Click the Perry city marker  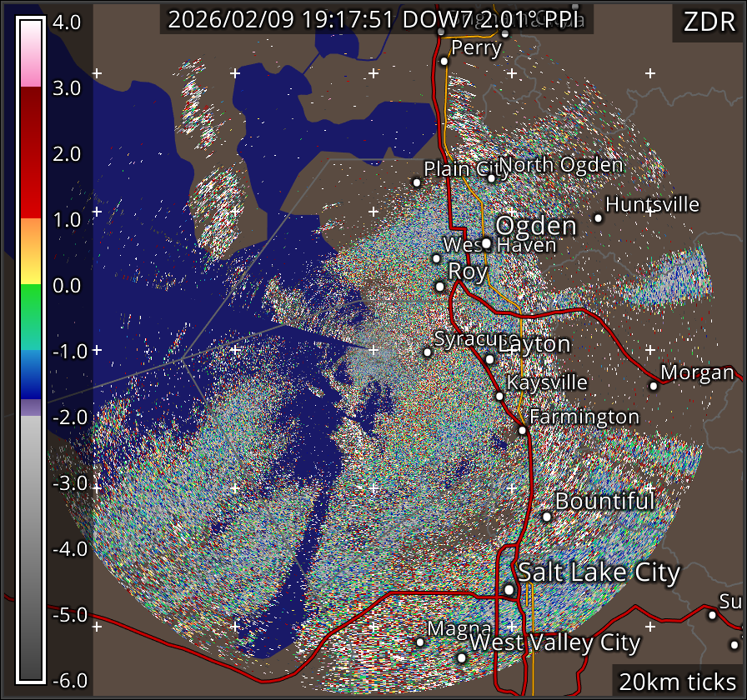coord(444,61)
